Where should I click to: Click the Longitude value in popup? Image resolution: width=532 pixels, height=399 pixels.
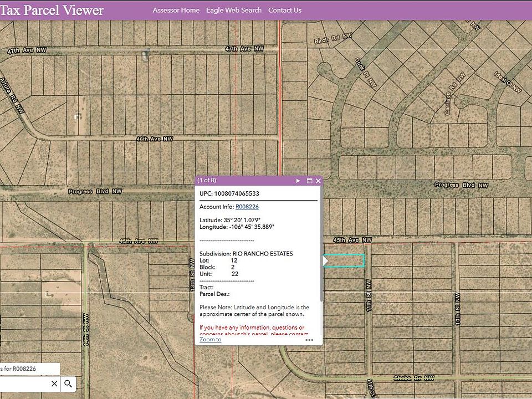(253, 227)
